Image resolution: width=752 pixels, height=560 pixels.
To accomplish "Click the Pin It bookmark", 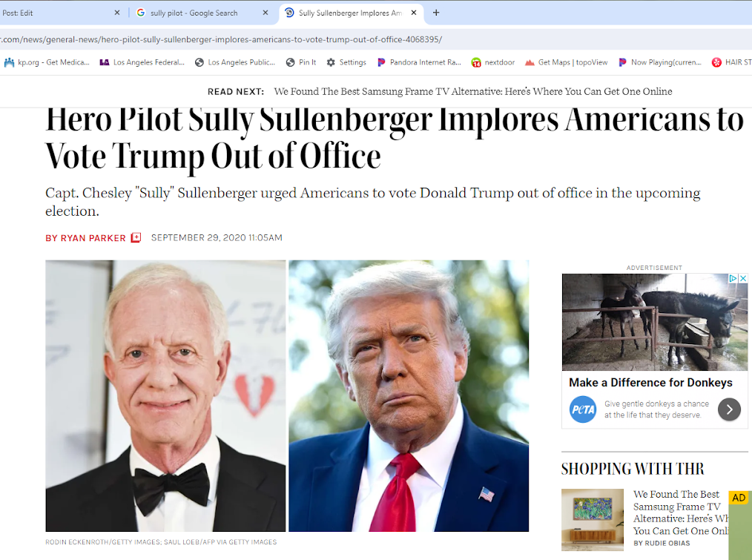I will click(x=301, y=62).
